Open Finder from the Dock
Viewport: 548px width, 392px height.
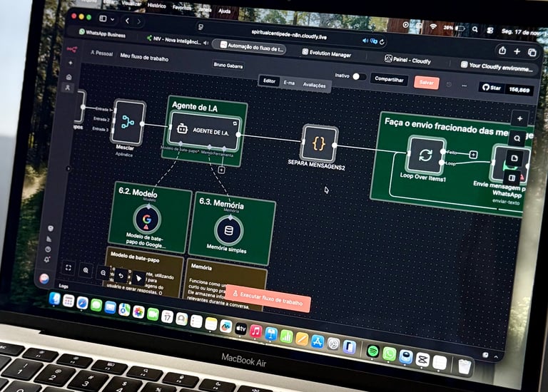click(x=54, y=299)
